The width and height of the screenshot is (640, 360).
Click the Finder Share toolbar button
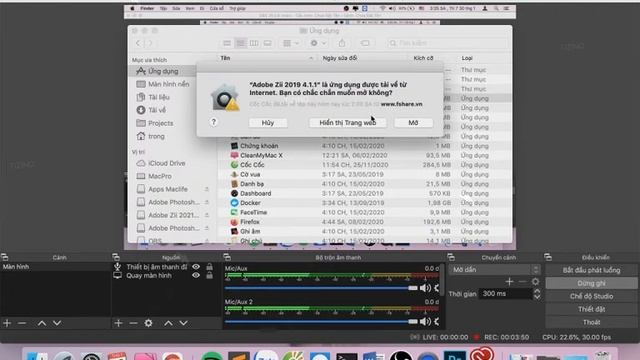(342, 43)
